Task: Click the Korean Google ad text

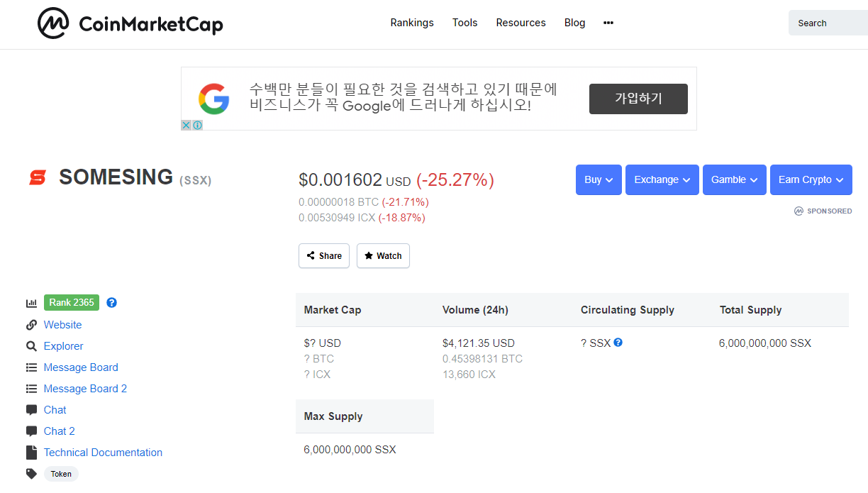Action: 403,98
